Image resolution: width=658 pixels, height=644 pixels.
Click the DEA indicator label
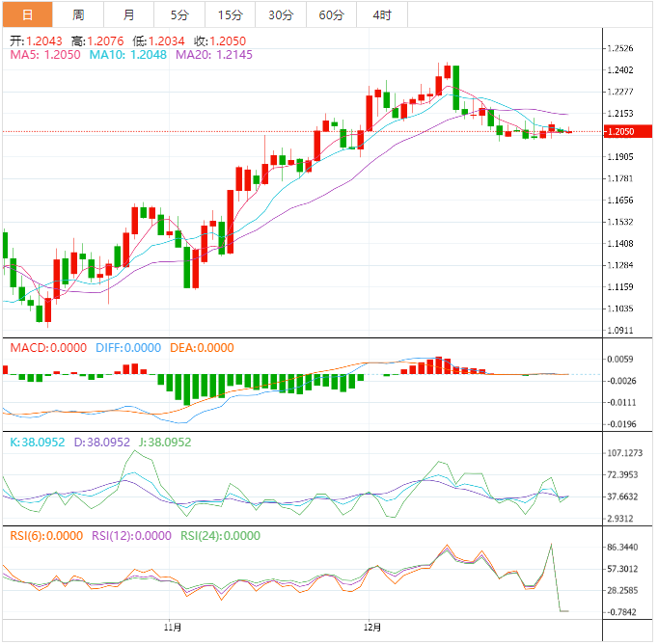(x=202, y=348)
